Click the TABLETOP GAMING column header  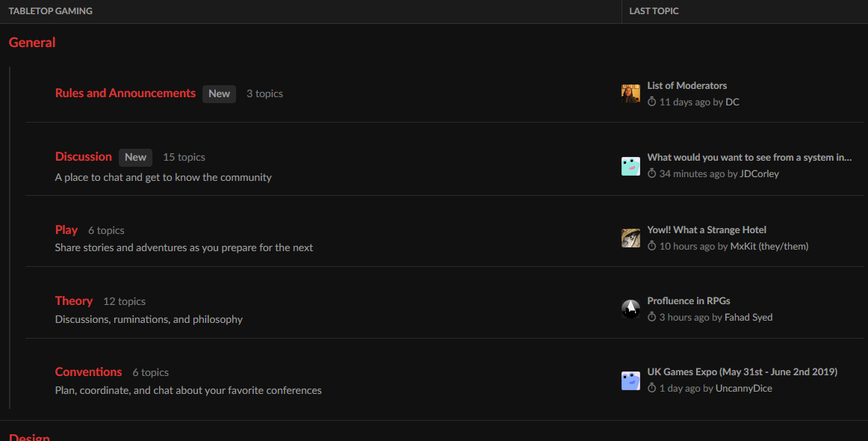coord(50,11)
